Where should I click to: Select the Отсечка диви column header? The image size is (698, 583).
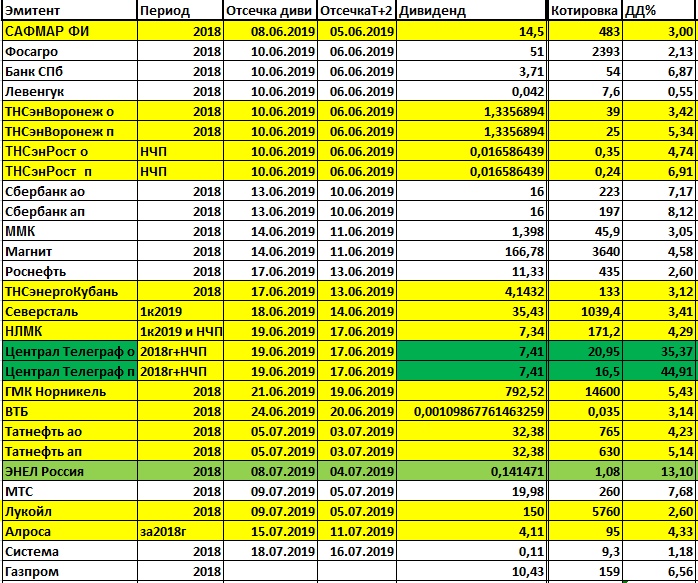point(270,11)
